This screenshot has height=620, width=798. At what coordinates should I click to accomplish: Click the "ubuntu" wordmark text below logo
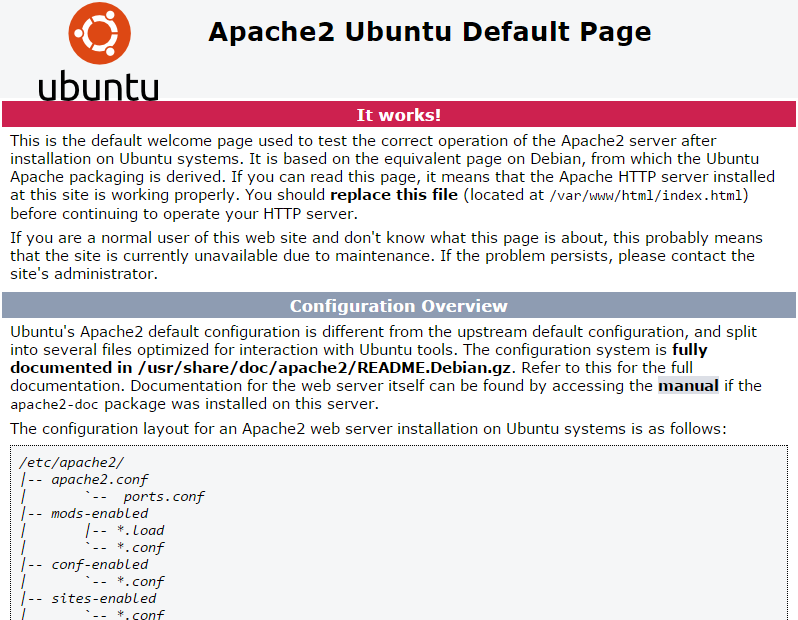(99, 86)
